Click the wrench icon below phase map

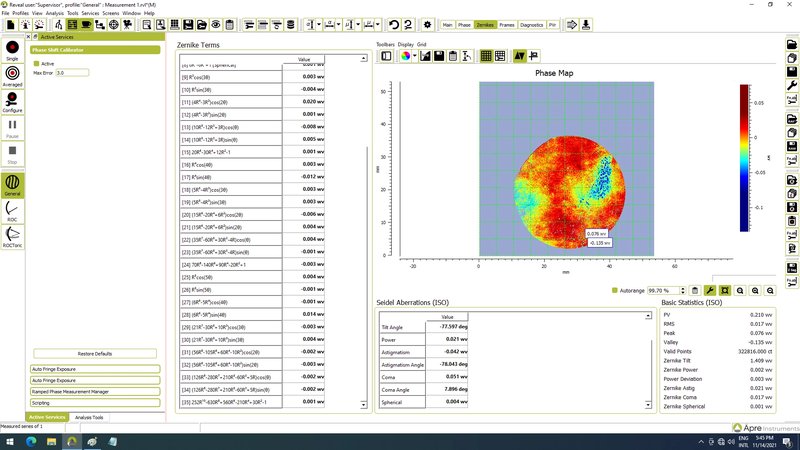pyautogui.click(x=710, y=290)
